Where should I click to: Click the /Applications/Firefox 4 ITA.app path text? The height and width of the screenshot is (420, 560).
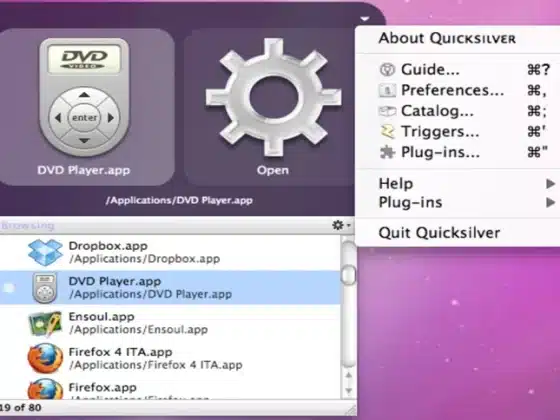pos(156,365)
